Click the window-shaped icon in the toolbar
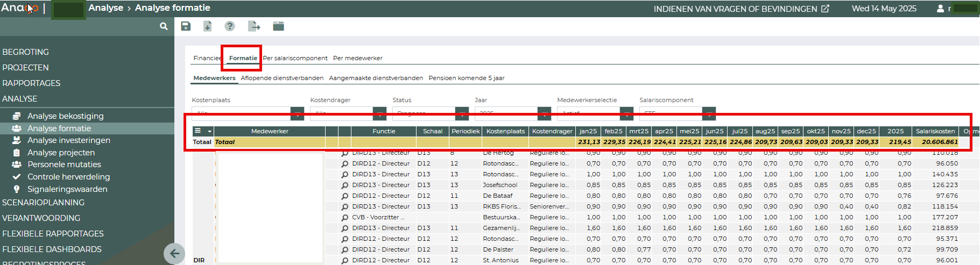 (x=278, y=26)
